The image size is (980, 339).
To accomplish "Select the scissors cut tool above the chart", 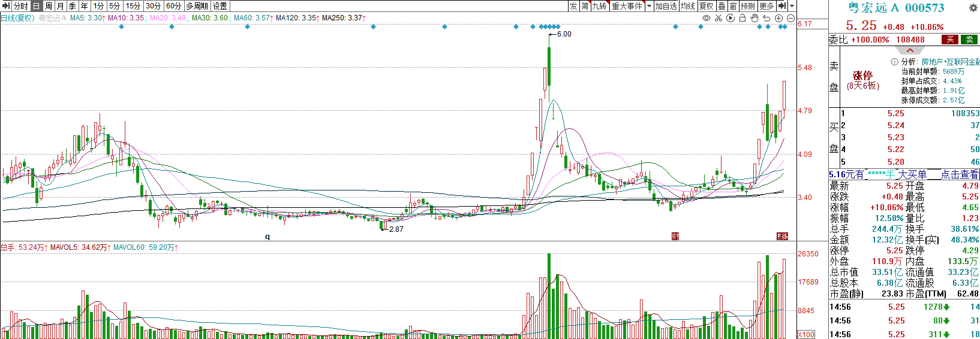I will point(719,18).
